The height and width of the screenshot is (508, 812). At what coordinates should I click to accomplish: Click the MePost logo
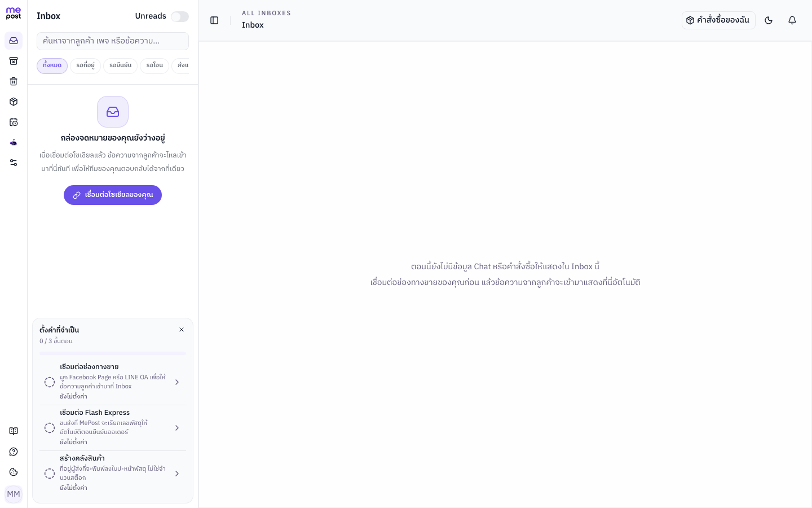pos(14,14)
